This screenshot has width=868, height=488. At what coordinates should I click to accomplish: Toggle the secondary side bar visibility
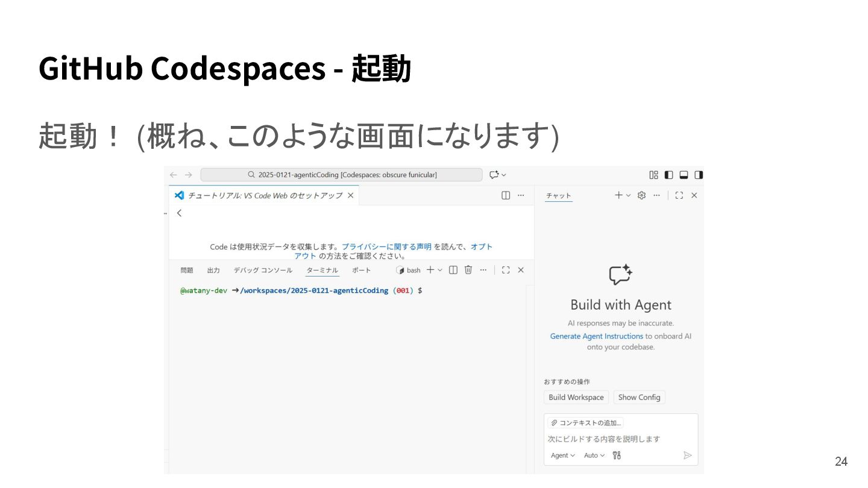point(699,175)
